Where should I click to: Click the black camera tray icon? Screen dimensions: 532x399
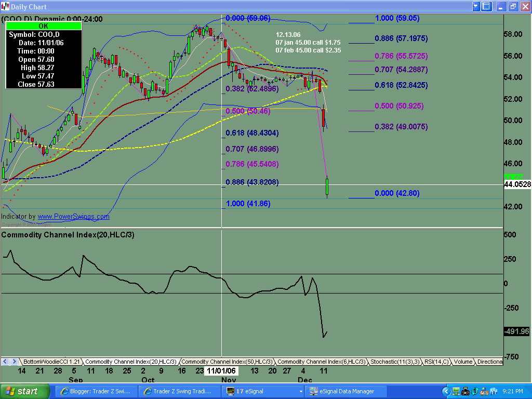[x=465, y=392]
